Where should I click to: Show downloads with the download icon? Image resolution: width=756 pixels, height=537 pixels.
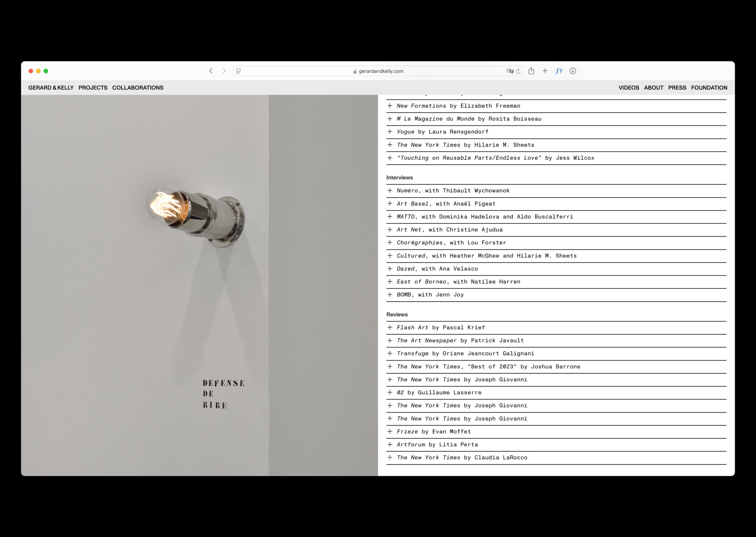tap(573, 71)
